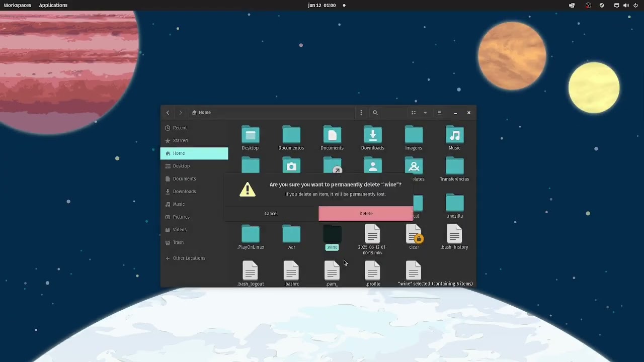Expand the view options dropdown arrow
Screen dimensions: 644x362
pos(425,113)
